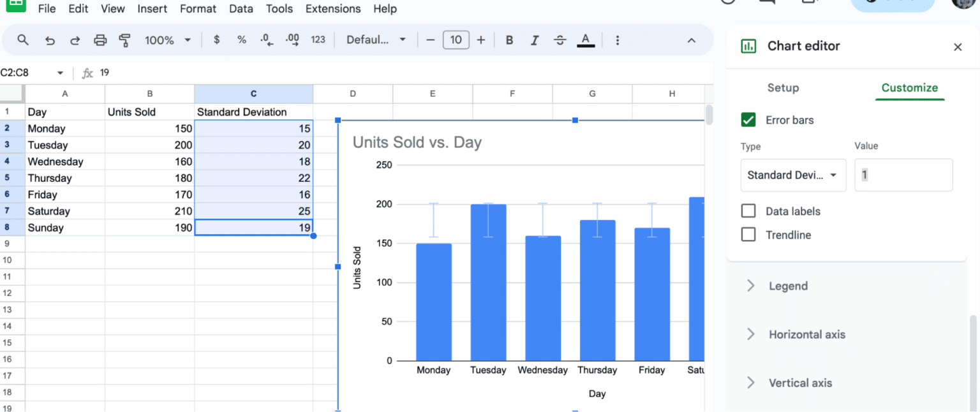Open more number formats 123 button

[318, 40]
